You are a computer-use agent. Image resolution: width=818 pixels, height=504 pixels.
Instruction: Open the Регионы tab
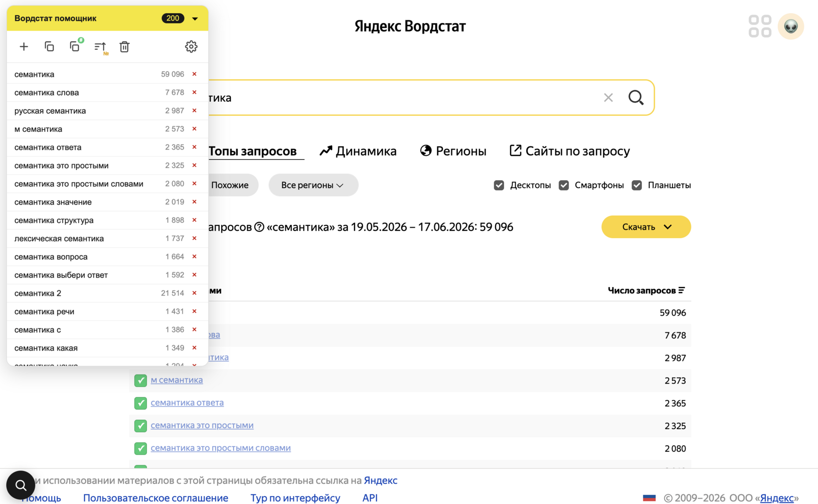point(453,151)
